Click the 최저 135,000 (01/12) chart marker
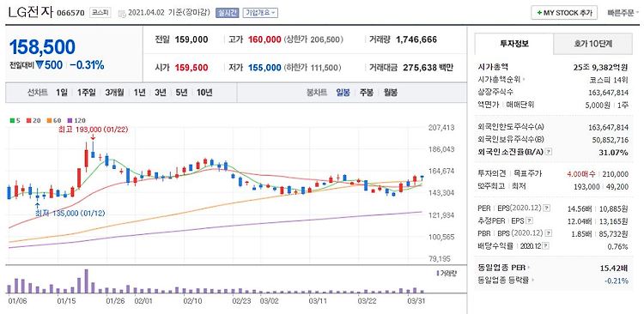 [70, 214]
